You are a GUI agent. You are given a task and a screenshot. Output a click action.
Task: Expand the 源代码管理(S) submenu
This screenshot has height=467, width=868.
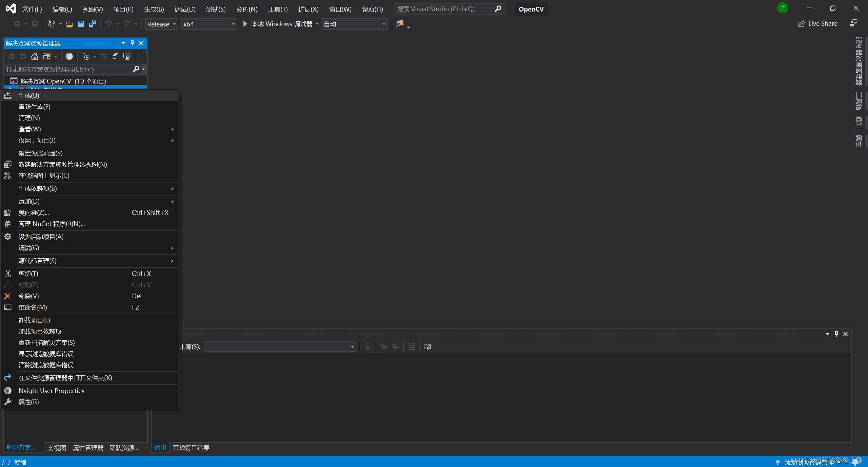(x=90, y=261)
